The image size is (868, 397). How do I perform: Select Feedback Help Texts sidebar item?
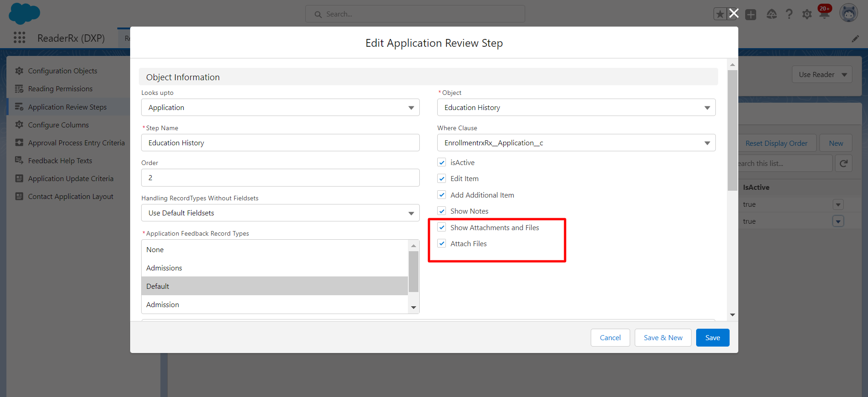click(60, 160)
